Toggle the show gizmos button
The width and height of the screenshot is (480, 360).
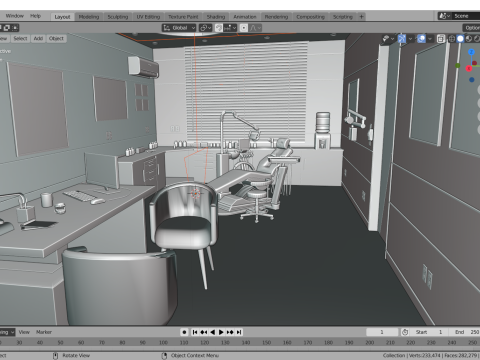coord(402,39)
